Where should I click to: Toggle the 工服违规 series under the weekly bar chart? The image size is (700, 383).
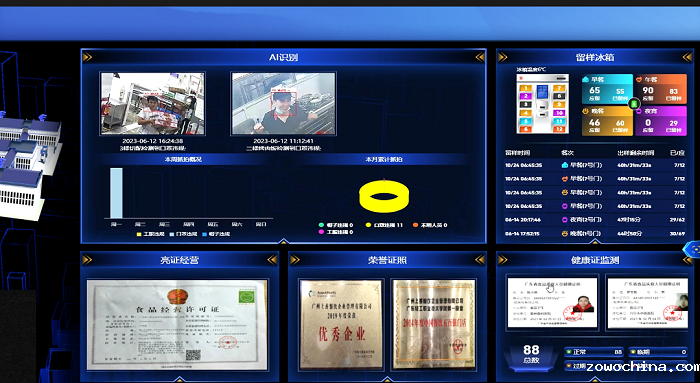[151, 234]
